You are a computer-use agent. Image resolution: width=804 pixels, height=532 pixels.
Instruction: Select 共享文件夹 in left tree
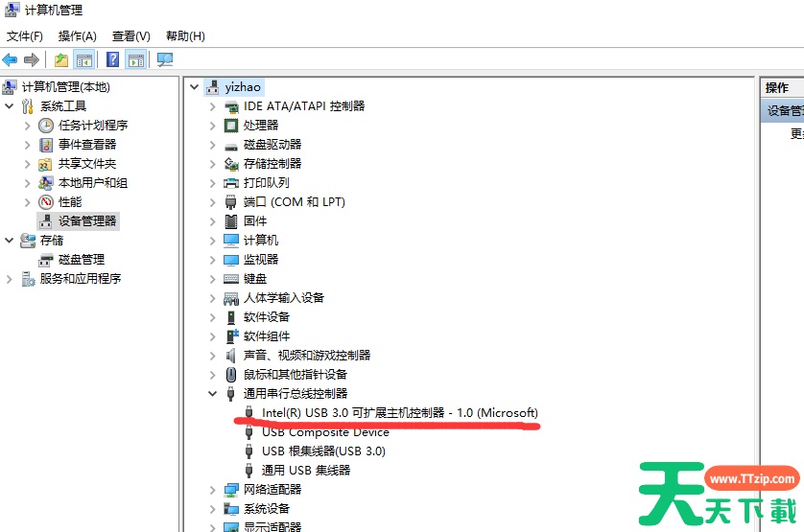[x=87, y=164]
